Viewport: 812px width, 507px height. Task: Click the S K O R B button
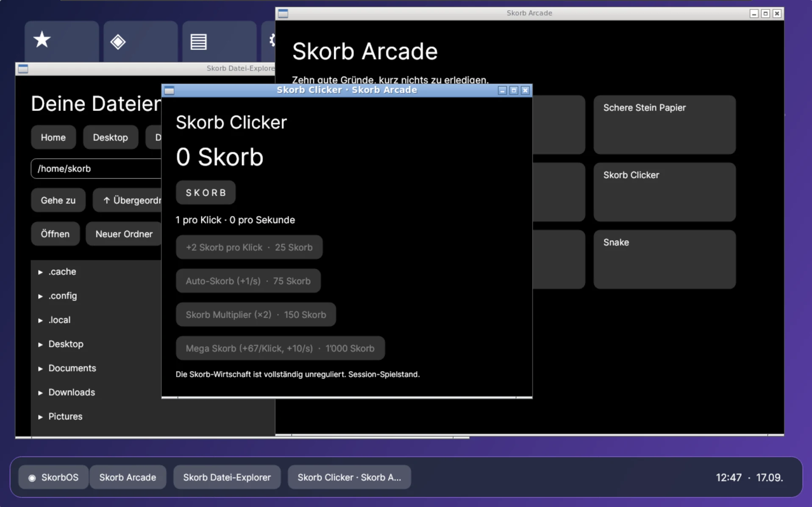[206, 193]
